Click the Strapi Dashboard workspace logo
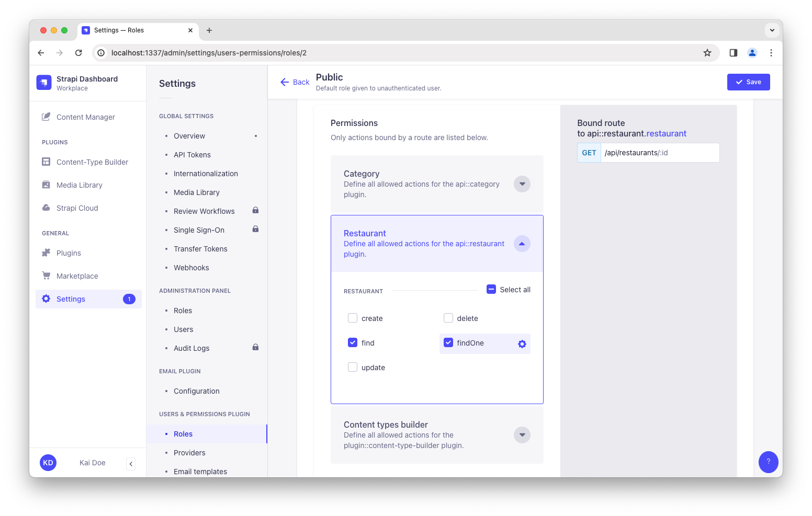Image resolution: width=812 pixels, height=516 pixels. tap(44, 82)
